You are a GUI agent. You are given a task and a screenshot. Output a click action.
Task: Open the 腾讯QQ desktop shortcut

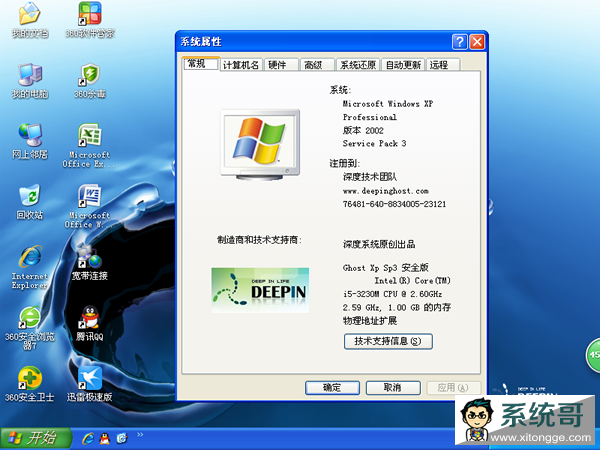point(90,323)
